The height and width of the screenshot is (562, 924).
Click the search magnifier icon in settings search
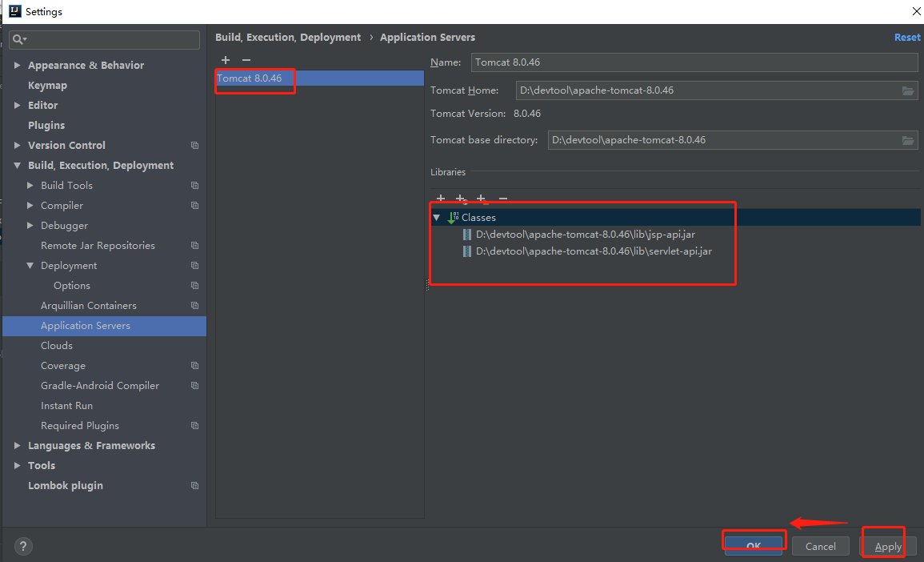point(19,39)
